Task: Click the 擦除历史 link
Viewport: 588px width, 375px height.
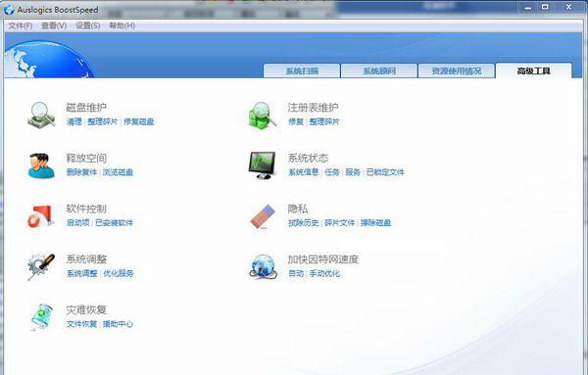Action: 303,223
